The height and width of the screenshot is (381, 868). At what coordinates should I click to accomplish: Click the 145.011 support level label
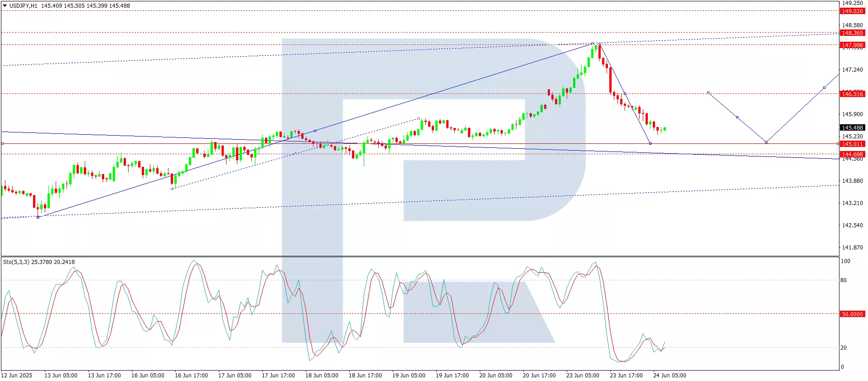tap(852, 144)
